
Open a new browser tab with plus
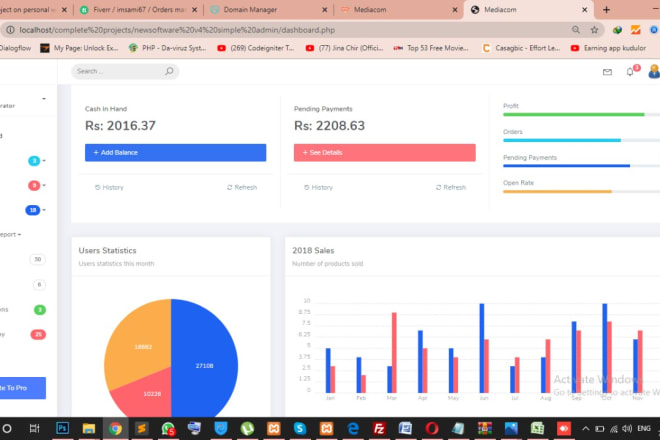pyautogui.click(x=606, y=10)
